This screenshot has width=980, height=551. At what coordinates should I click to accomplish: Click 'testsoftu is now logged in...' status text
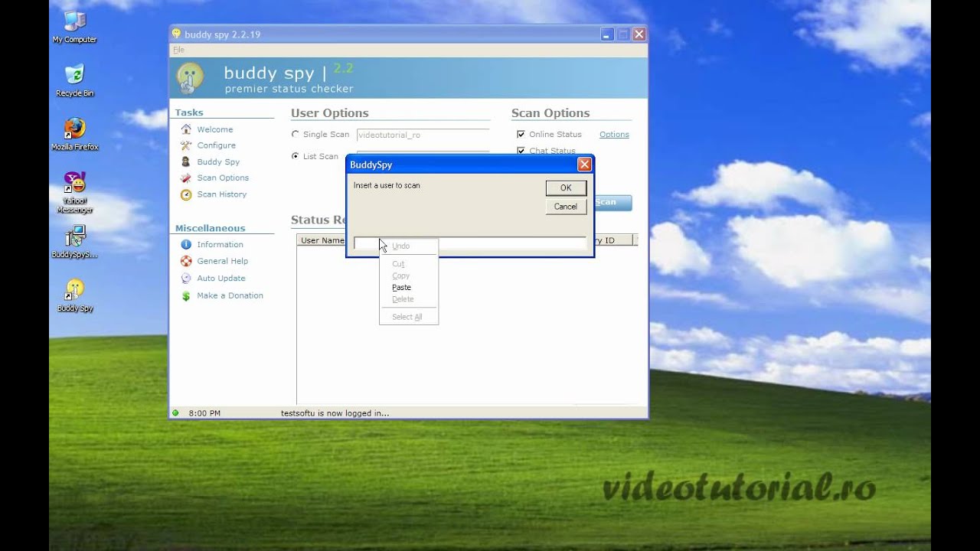coord(335,413)
